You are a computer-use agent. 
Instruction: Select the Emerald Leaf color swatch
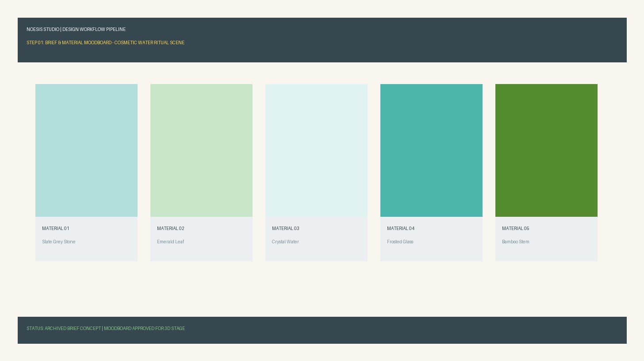tap(201, 150)
